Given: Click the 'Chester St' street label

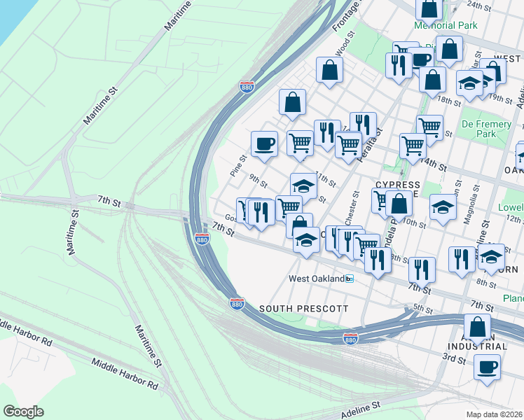Looking at the screenshot, I should [352, 209].
